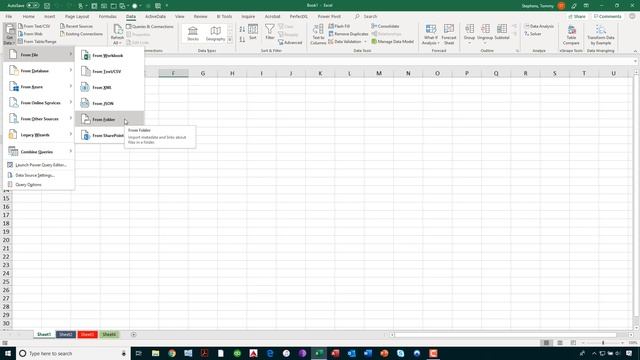The width and height of the screenshot is (640, 360).
Task: Switch to Page Layout view in status bar
Action: 560,343
